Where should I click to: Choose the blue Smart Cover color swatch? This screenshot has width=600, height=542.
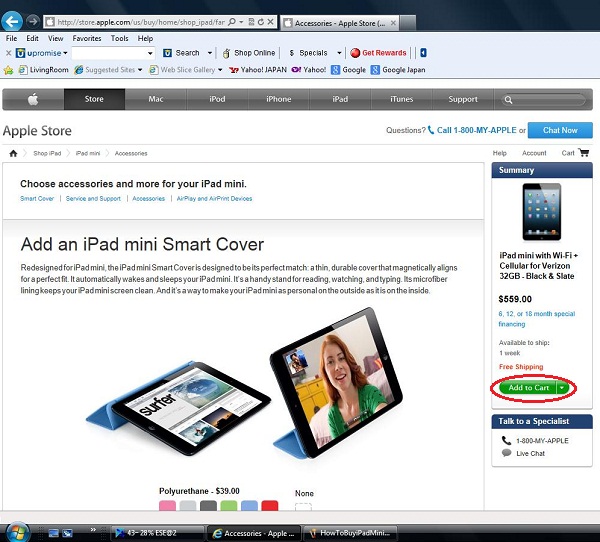(x=249, y=506)
